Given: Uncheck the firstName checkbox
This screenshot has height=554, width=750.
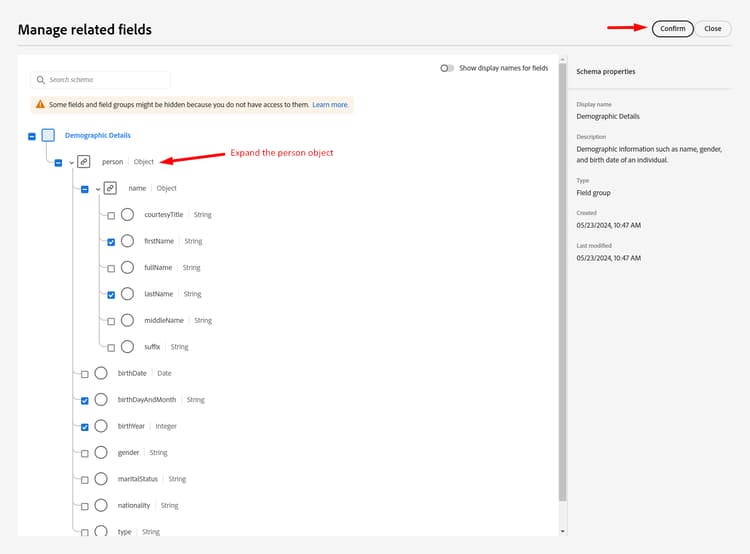Looking at the screenshot, I should [x=111, y=242].
